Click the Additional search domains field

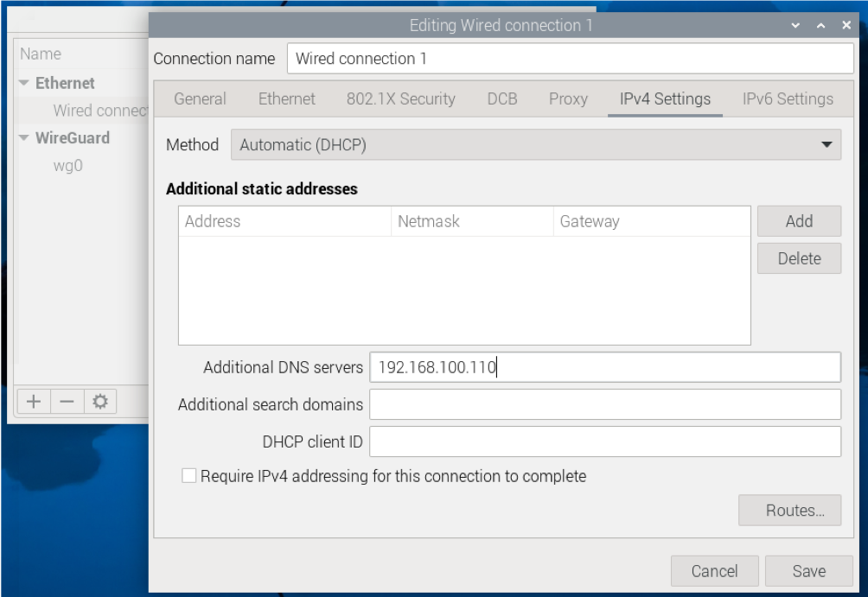[x=604, y=404]
